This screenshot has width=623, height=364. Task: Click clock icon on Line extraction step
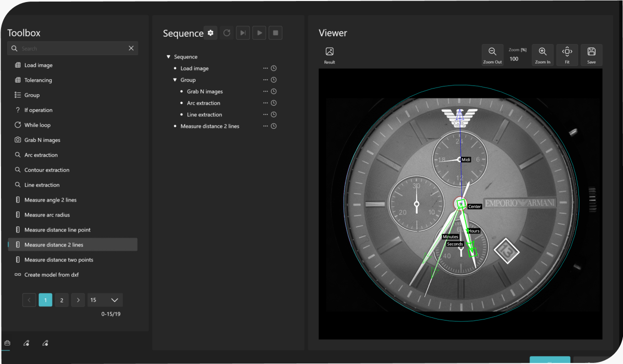click(274, 114)
